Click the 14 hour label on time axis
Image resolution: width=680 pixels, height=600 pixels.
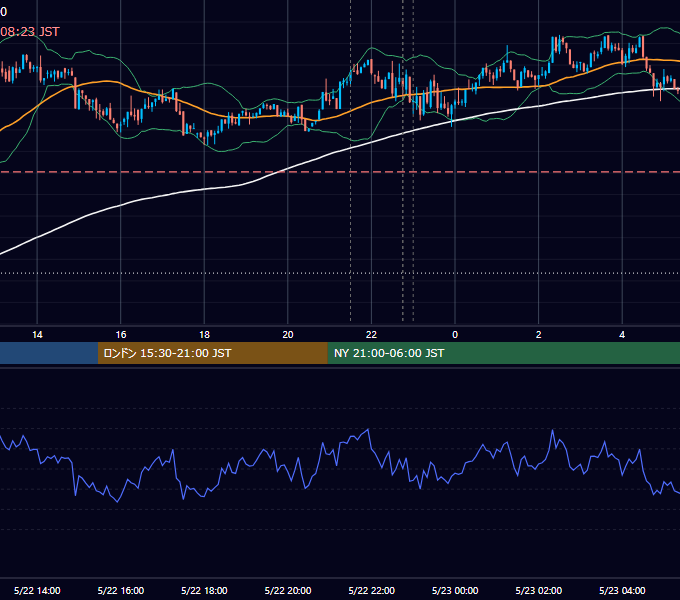pyautogui.click(x=37, y=335)
